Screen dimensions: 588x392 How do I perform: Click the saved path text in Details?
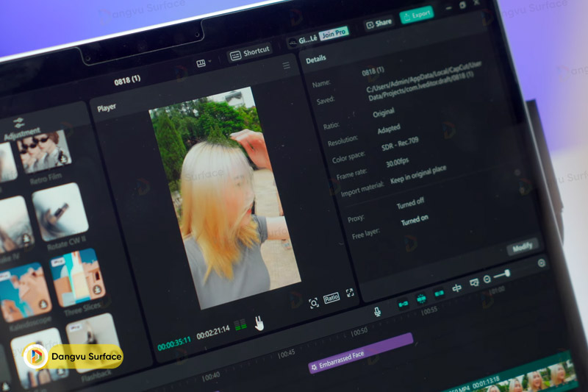point(423,81)
